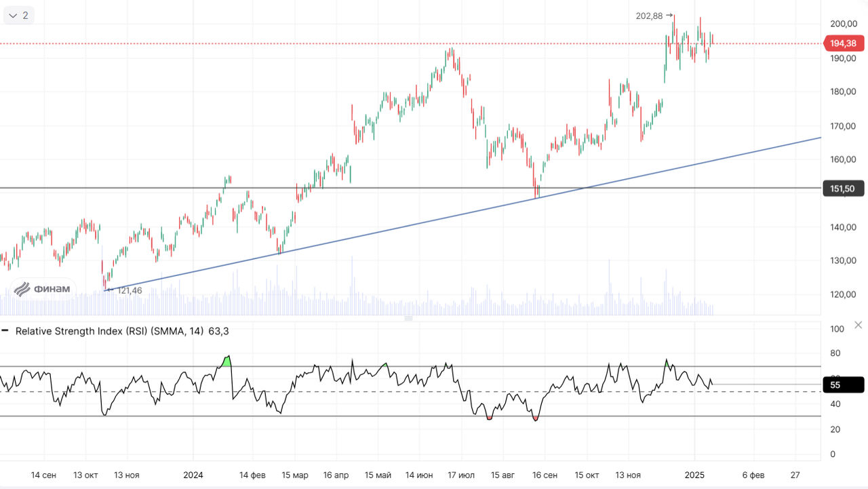Click the 16 сен date label
This screenshot has width=868, height=489.
click(545, 475)
